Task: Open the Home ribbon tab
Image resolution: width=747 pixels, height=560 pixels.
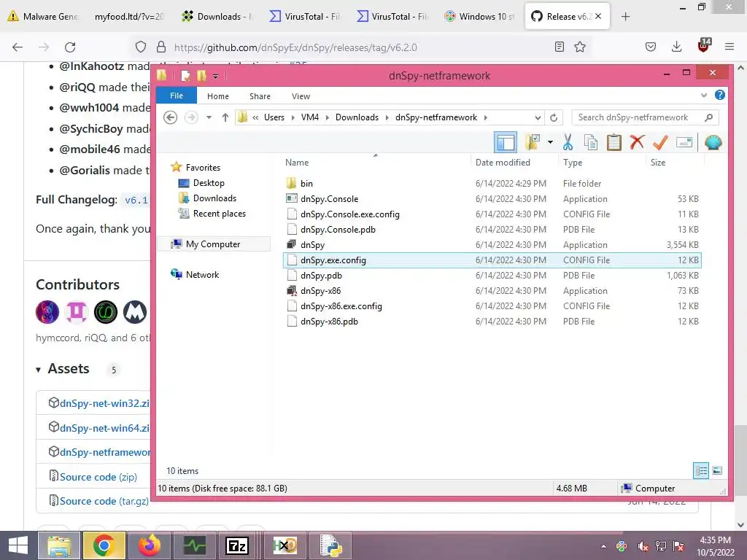Action: pos(217,96)
